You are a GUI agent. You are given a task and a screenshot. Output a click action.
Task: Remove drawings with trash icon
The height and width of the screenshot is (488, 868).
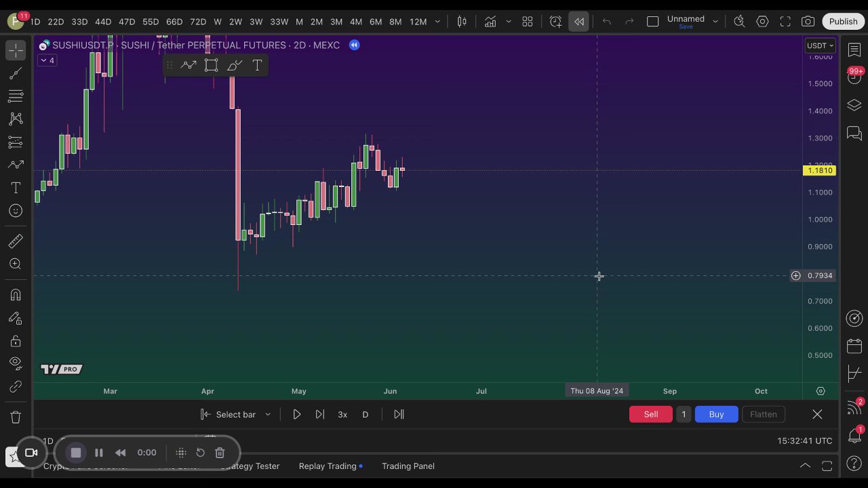coord(16,418)
